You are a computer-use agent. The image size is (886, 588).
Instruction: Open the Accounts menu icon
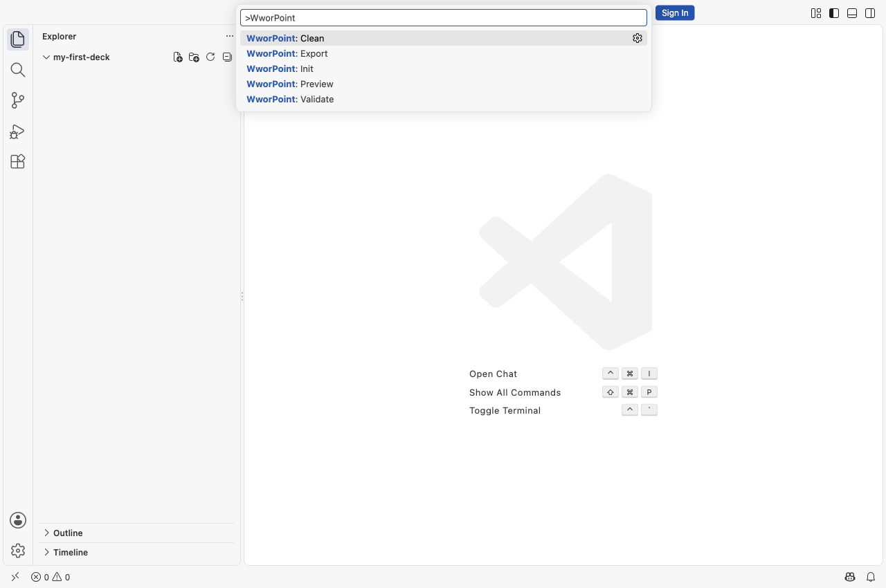point(18,520)
